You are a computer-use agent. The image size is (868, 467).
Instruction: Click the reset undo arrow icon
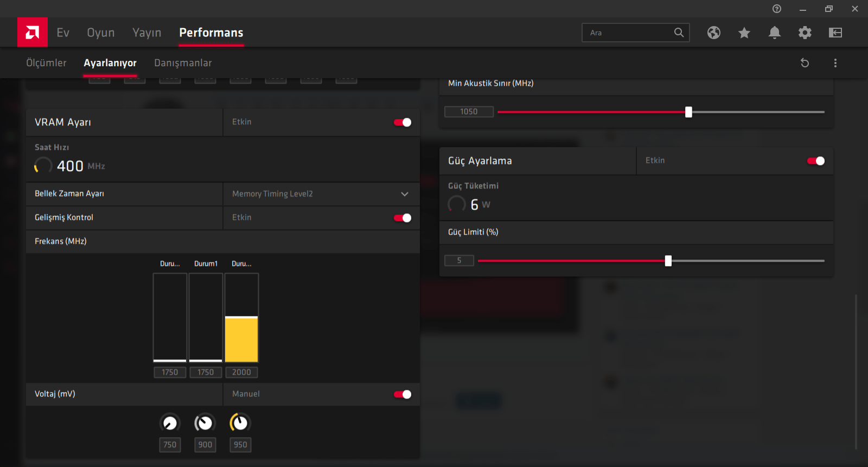(x=805, y=63)
